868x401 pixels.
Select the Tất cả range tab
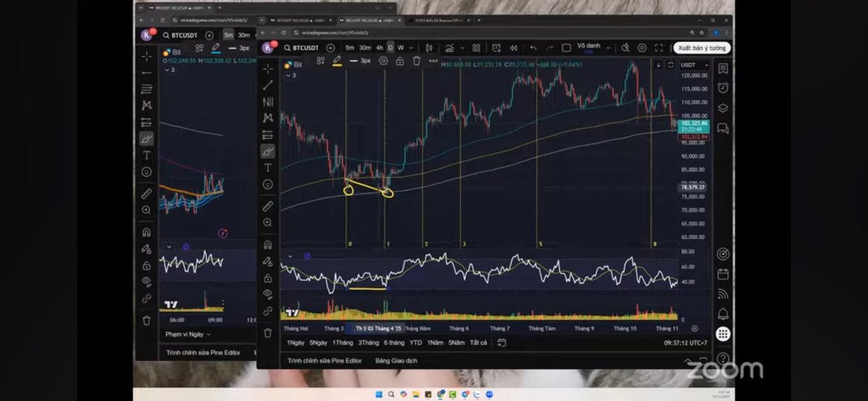[x=478, y=342]
